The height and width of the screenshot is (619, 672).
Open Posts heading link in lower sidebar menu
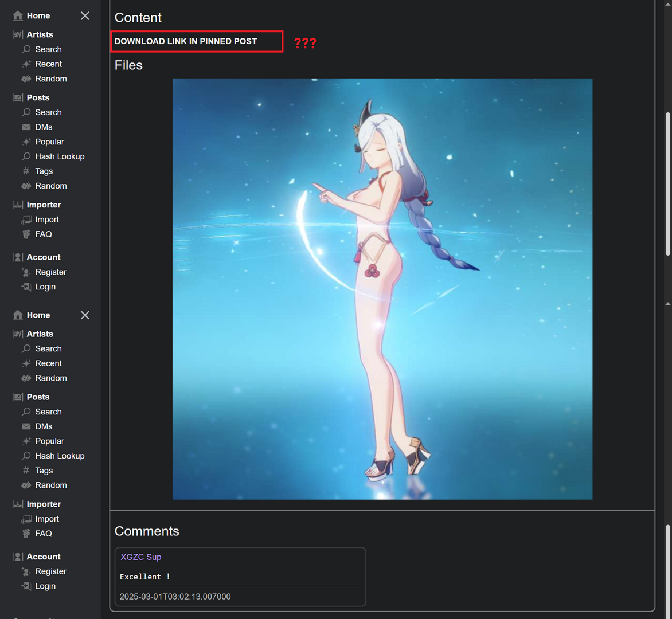pyautogui.click(x=38, y=397)
